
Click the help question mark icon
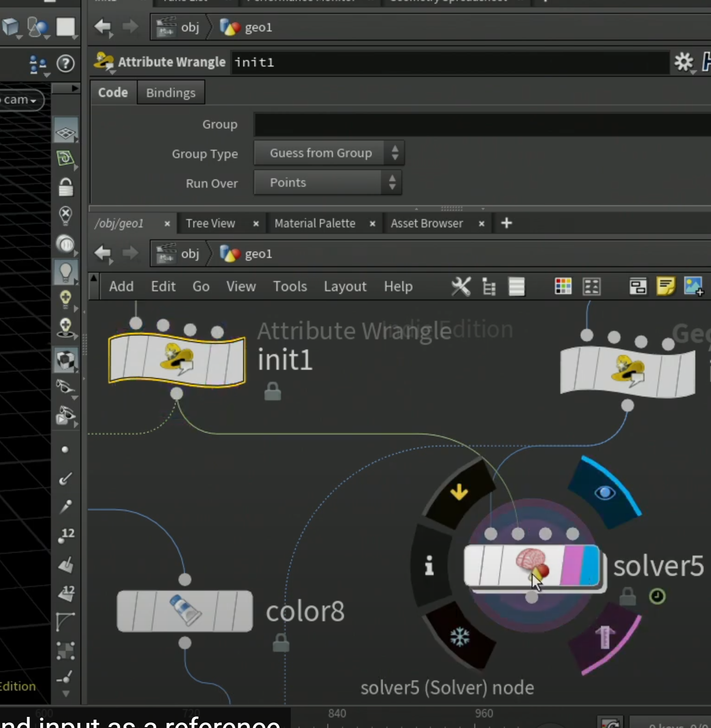click(66, 63)
